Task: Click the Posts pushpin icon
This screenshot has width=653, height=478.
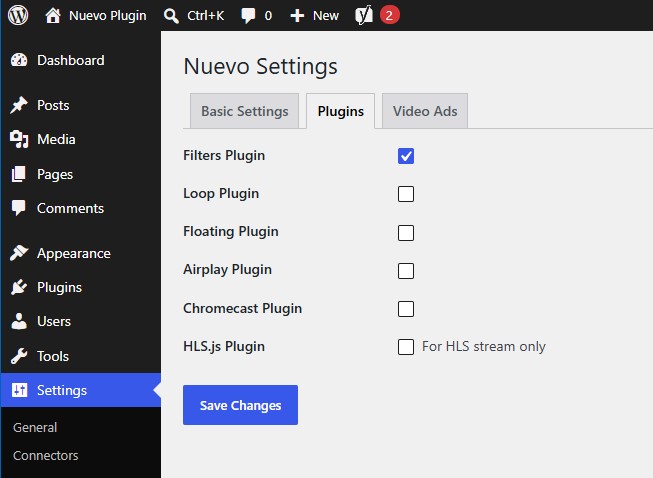Action: (x=19, y=105)
